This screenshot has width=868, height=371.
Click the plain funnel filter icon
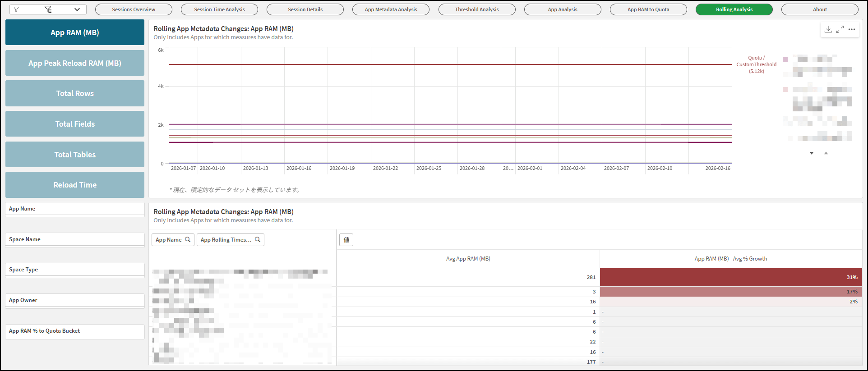16,9
